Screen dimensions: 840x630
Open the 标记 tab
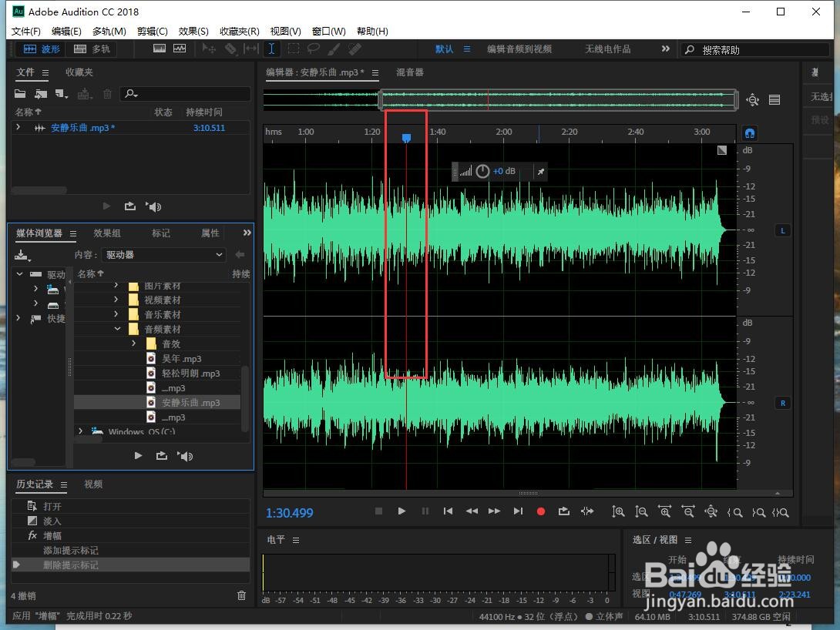(161, 233)
